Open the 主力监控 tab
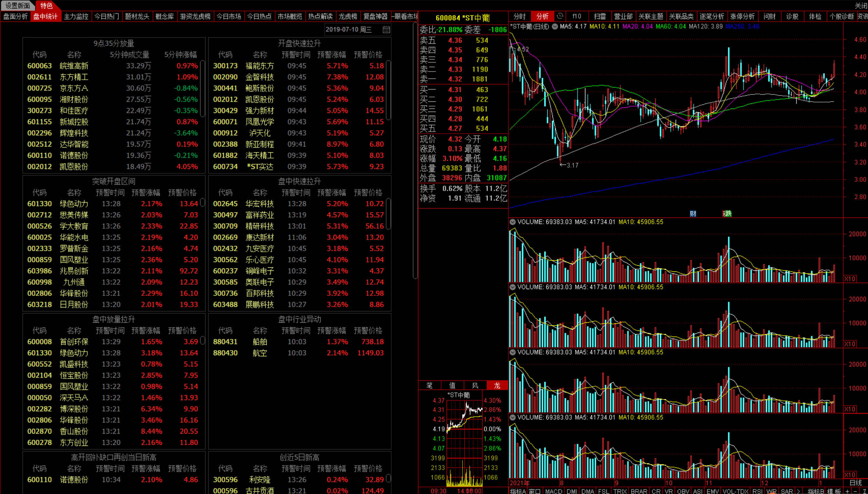Image resolution: width=868 pixels, height=494 pixels. [x=76, y=16]
